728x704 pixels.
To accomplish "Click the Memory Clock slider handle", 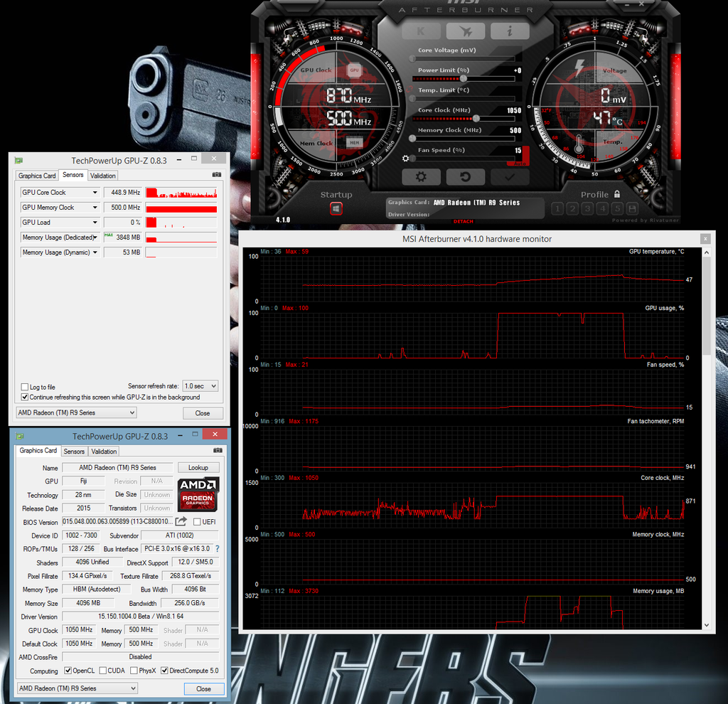I will tap(412, 139).
